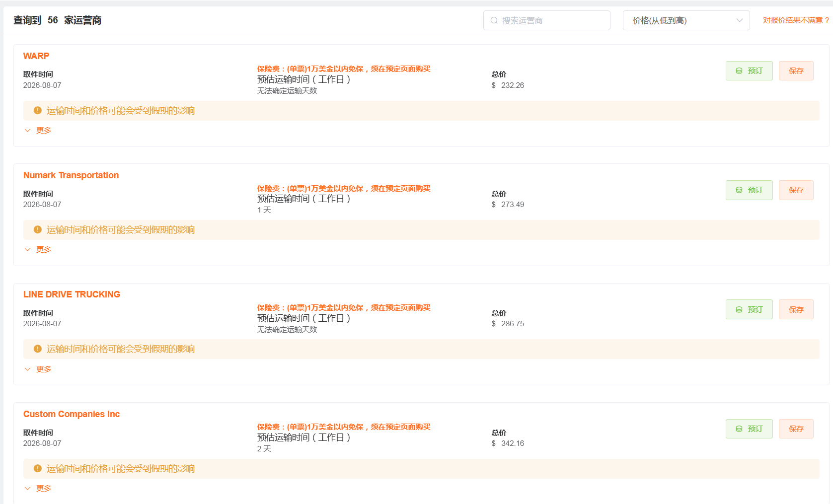Click the holiday warning text in Numark card
This screenshot has height=504, width=833.
121,230
